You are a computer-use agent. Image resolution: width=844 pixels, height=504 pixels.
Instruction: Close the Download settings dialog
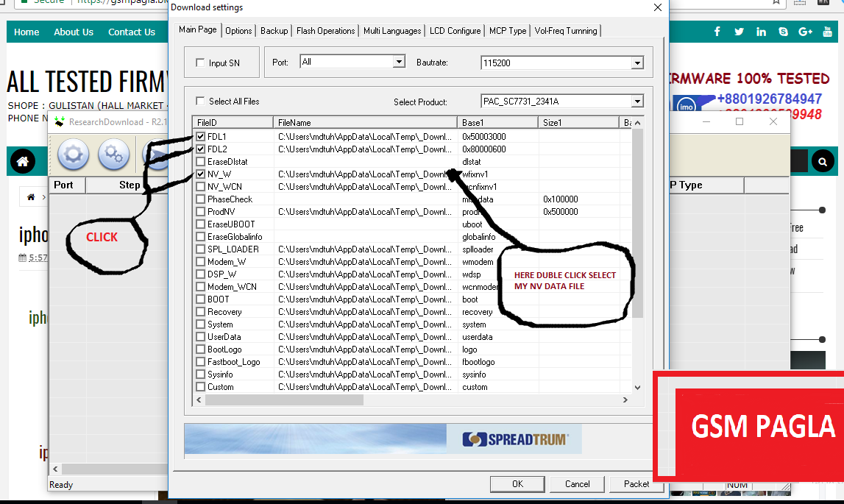[657, 7]
